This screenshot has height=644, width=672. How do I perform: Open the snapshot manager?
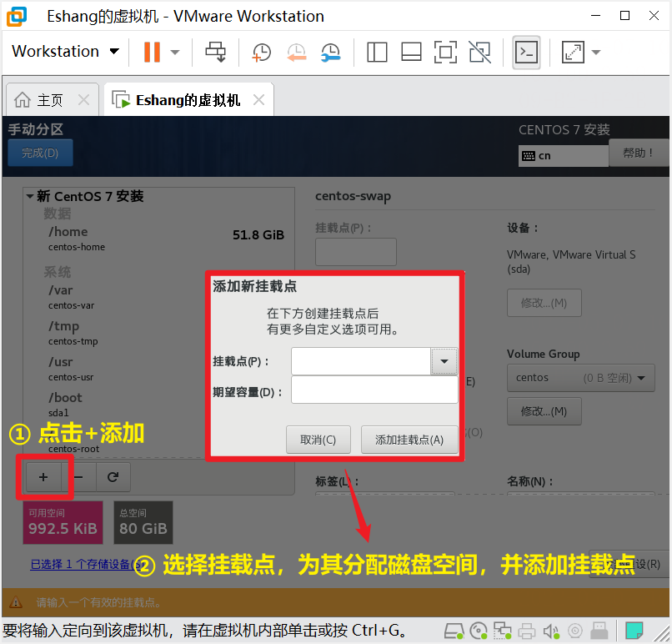331,53
